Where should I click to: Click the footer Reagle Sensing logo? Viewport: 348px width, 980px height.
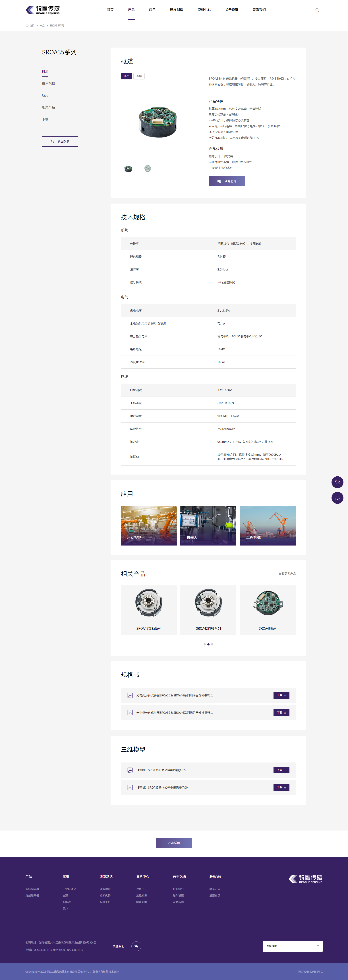pyautogui.click(x=305, y=878)
